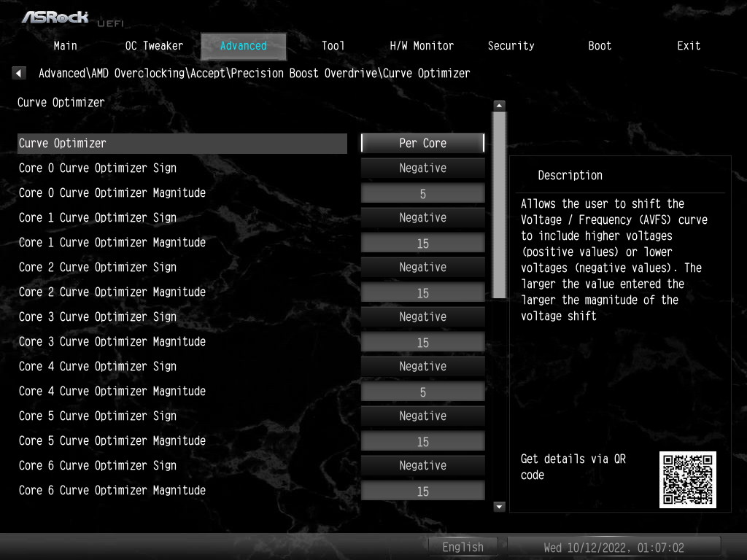Click the 'Get details via QR code' text
Screen dimensions: 747x560
pyautogui.click(x=573, y=467)
